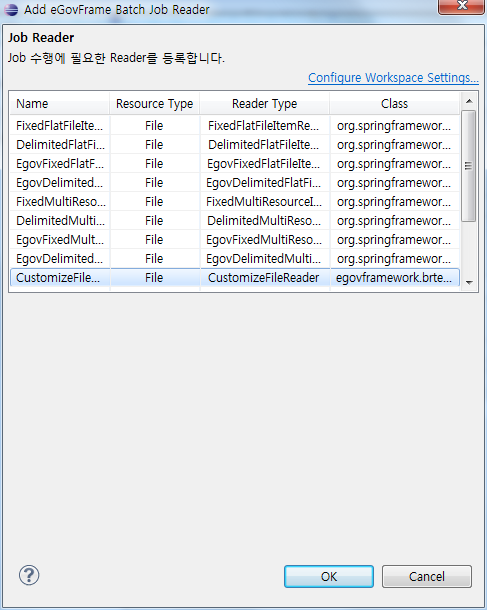Sort by Resource Type column header

(154, 103)
